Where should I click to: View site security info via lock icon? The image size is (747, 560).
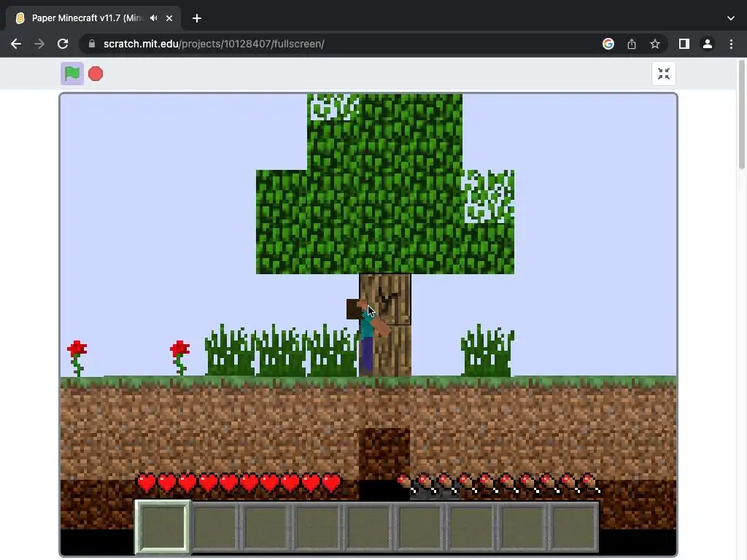click(92, 44)
